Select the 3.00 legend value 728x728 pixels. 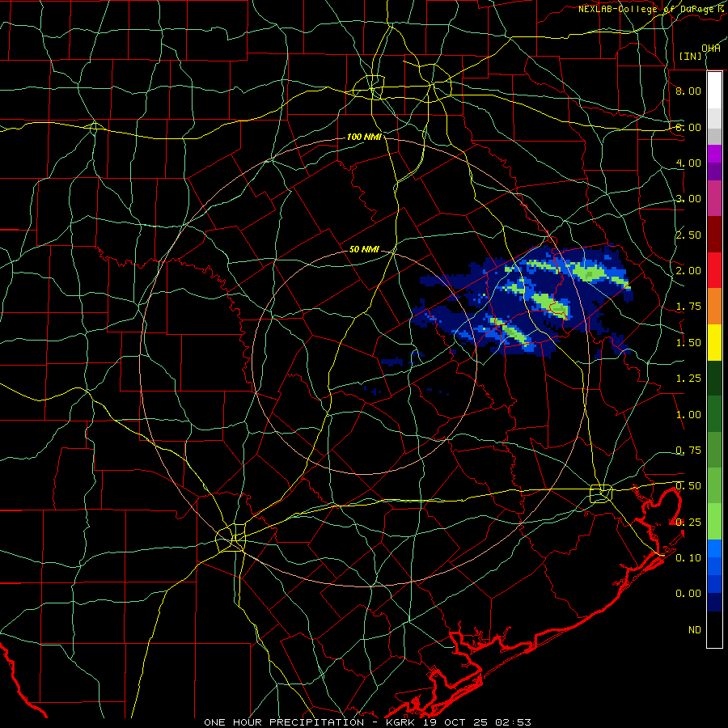coord(688,199)
